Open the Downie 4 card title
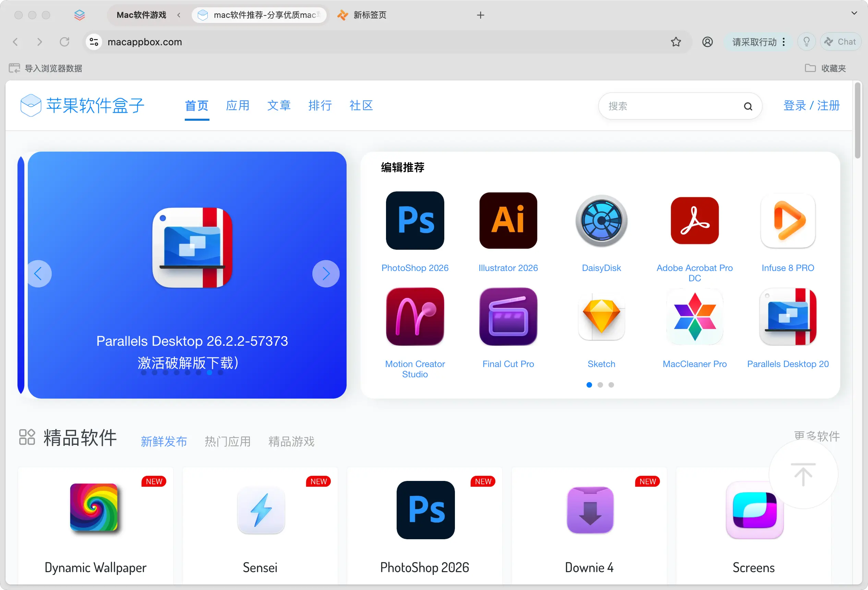The image size is (868, 590). tap(589, 567)
